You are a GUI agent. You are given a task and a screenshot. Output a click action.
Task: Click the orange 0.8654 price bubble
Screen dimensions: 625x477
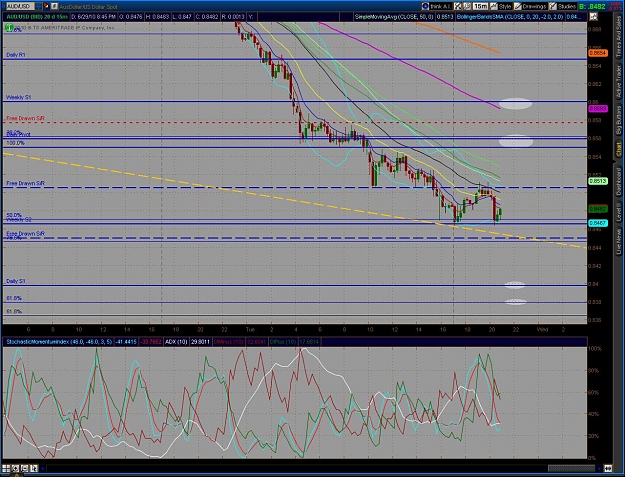pyautogui.click(x=598, y=53)
